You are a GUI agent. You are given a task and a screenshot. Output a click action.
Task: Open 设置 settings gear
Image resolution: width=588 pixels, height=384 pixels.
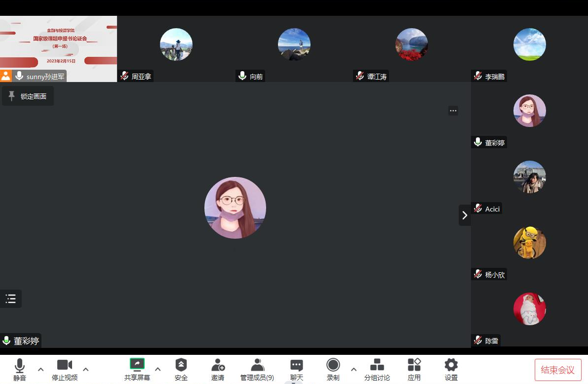tap(451, 366)
